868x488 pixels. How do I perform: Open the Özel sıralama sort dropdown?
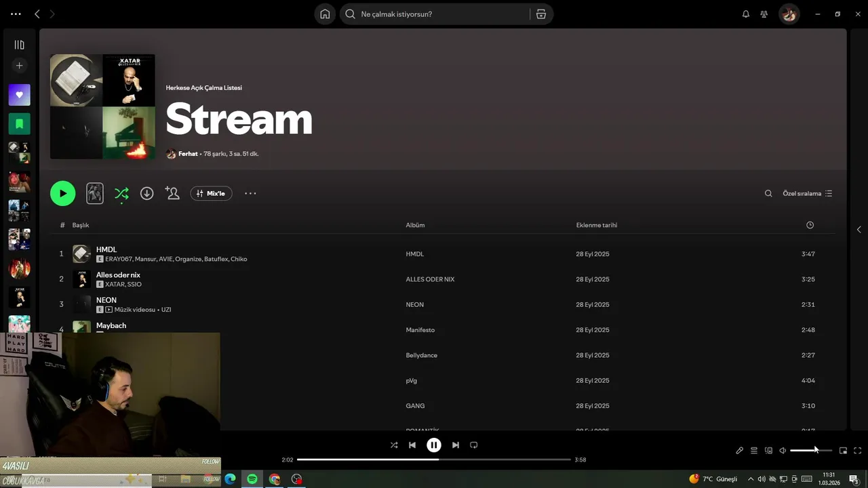coord(807,193)
